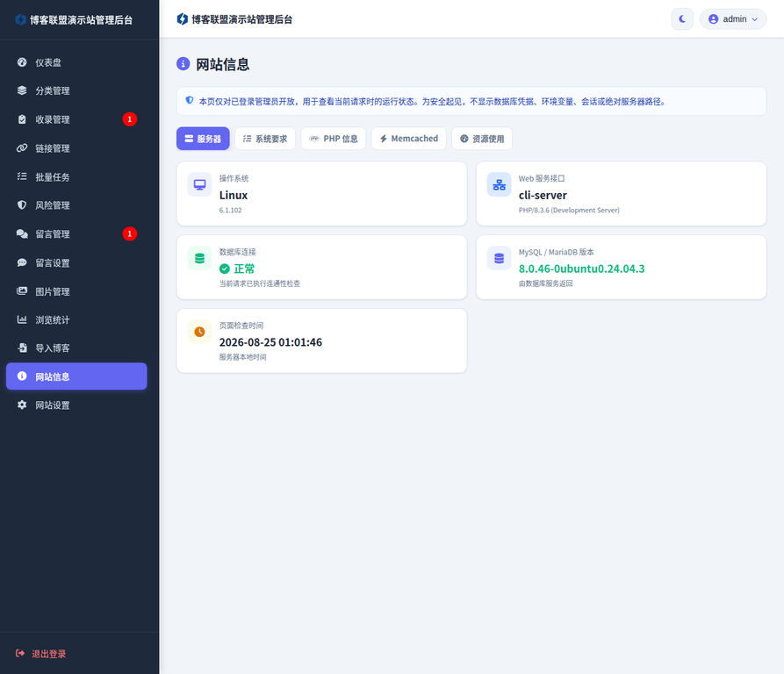Toggle dark mode with the moon button
784x674 pixels.
(682, 19)
